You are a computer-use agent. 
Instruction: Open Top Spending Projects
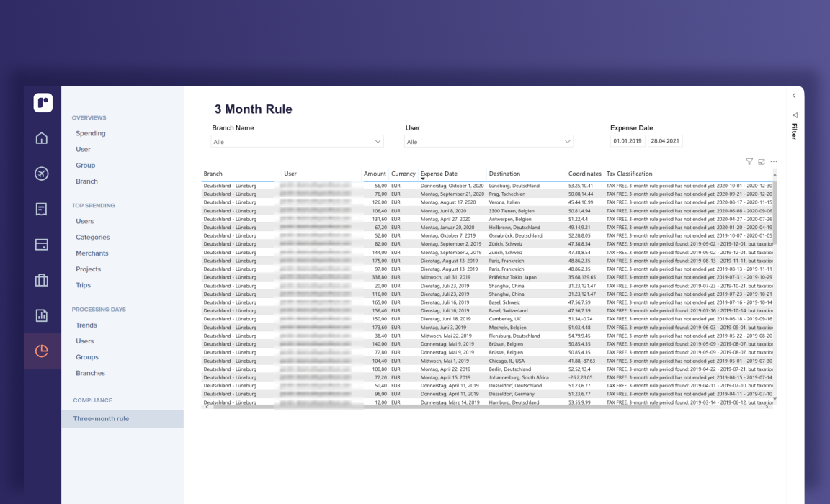(x=88, y=269)
